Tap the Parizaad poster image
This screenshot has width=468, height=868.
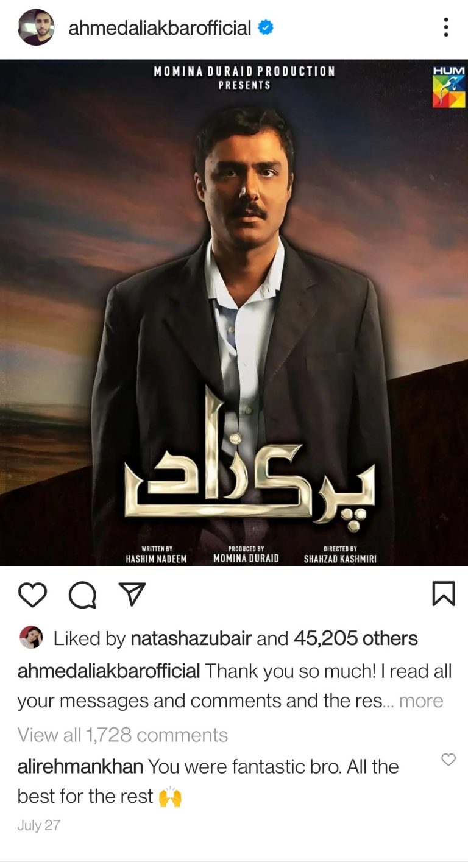234,312
